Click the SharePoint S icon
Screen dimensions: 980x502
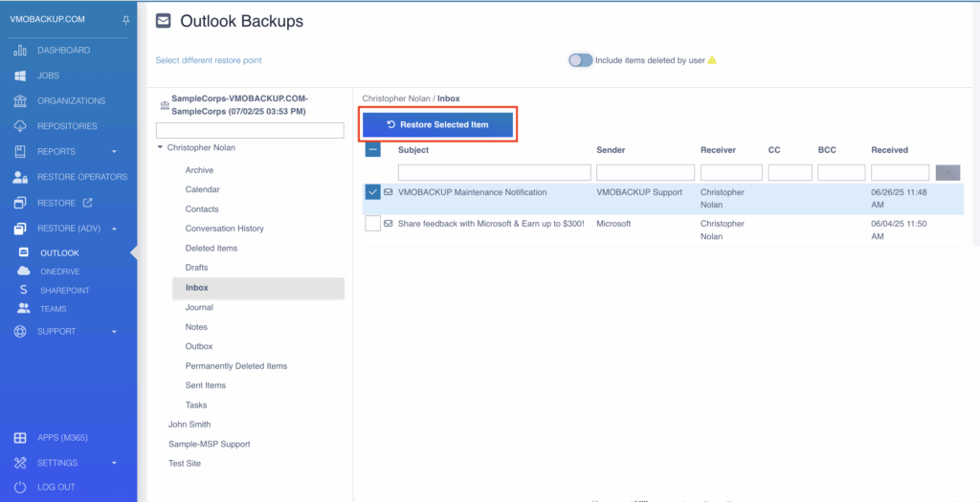pos(24,290)
